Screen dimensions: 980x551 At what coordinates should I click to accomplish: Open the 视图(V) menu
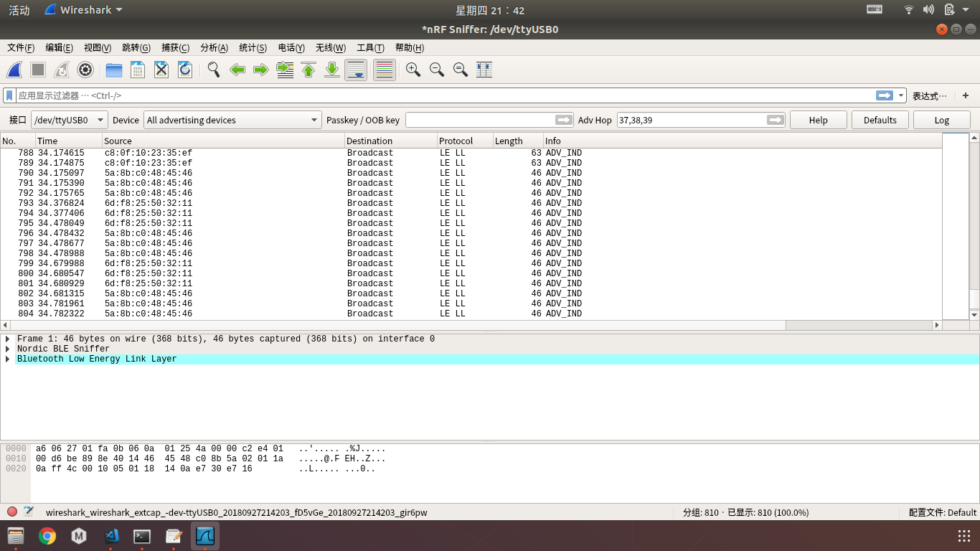pyautogui.click(x=98, y=47)
